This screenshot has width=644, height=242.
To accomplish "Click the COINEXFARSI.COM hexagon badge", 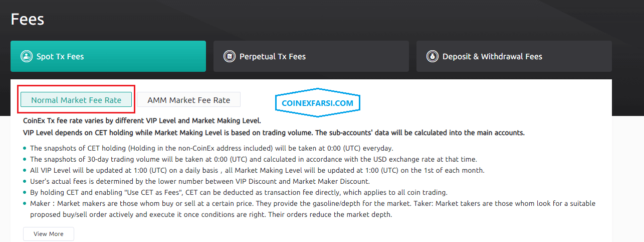I will [317, 103].
